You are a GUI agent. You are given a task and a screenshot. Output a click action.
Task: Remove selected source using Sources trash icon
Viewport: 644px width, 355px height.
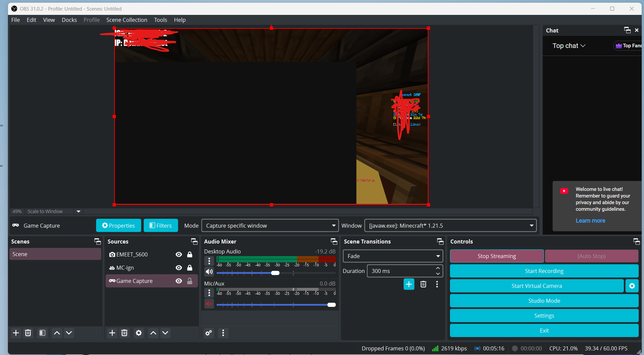(124, 333)
